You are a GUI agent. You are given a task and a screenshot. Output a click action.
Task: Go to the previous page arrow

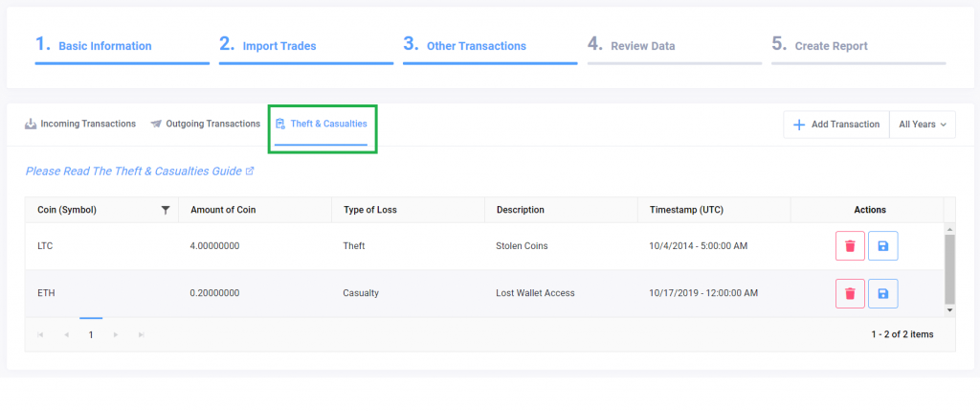(66, 334)
